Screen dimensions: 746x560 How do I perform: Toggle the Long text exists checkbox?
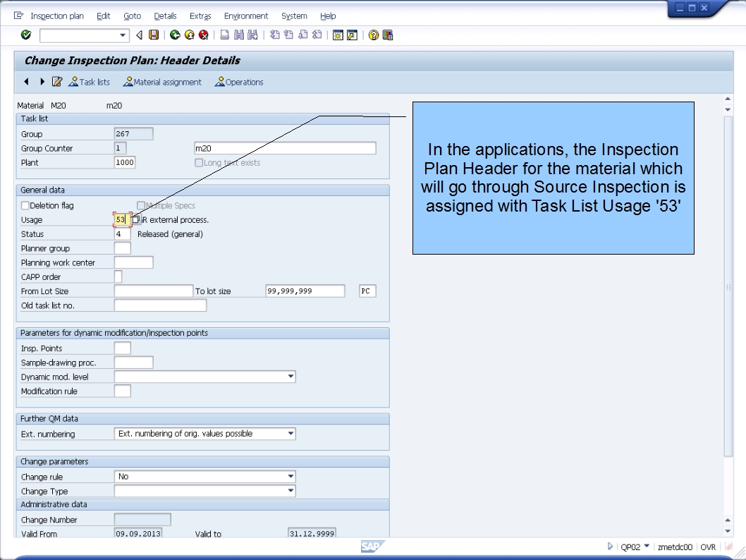click(x=199, y=163)
